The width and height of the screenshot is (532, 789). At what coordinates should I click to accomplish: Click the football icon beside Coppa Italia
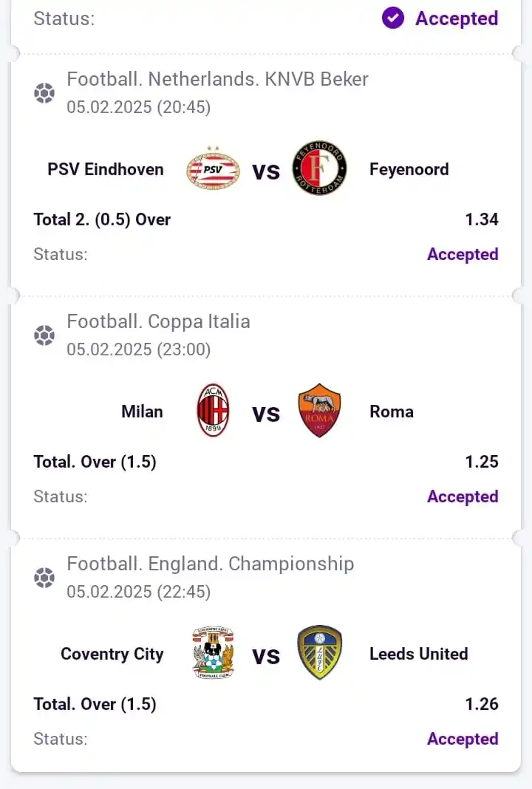(44, 336)
